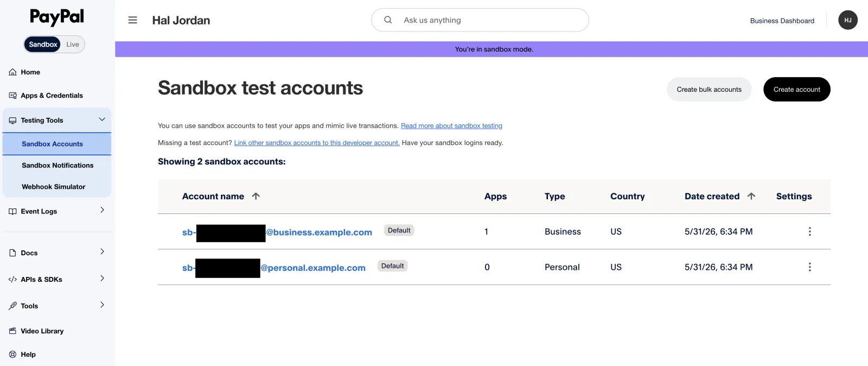Click the business row date created cell
Image resolution: width=868 pixels, height=366 pixels.
click(x=718, y=232)
